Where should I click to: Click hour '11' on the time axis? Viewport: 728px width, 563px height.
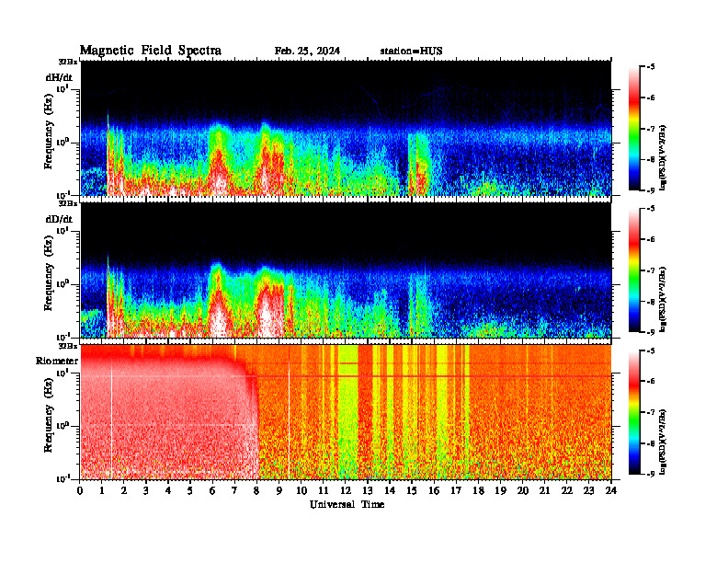point(324,490)
